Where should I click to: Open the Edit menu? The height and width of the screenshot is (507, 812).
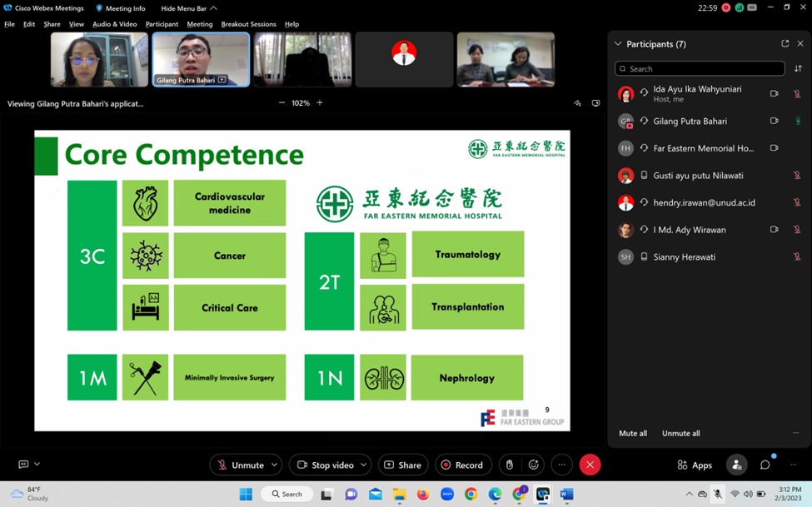(29, 24)
